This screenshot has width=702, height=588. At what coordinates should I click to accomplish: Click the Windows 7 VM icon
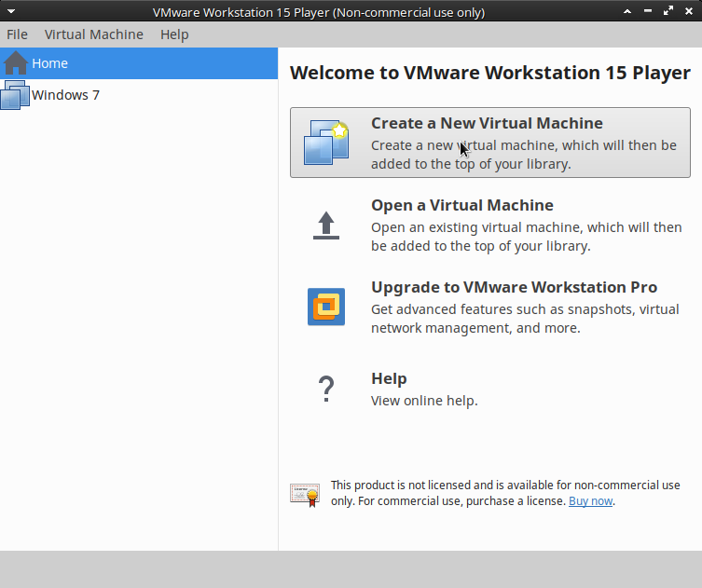pos(15,95)
